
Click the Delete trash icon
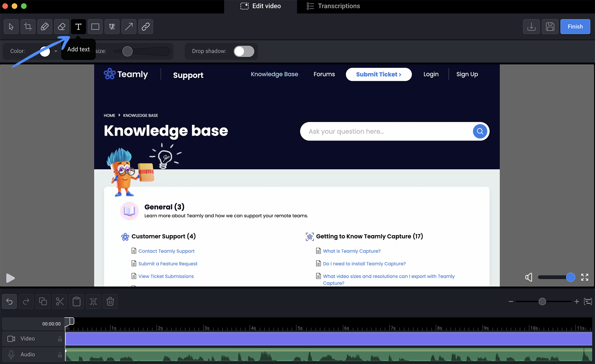coord(110,302)
